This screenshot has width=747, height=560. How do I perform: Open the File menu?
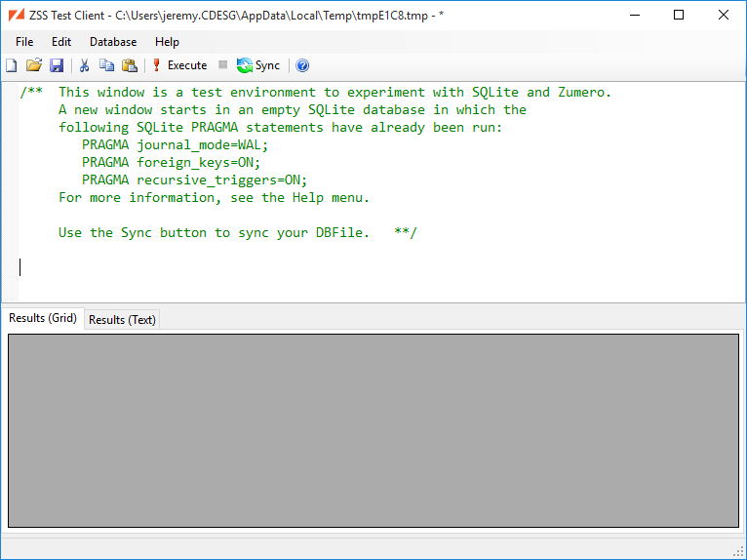tap(24, 42)
